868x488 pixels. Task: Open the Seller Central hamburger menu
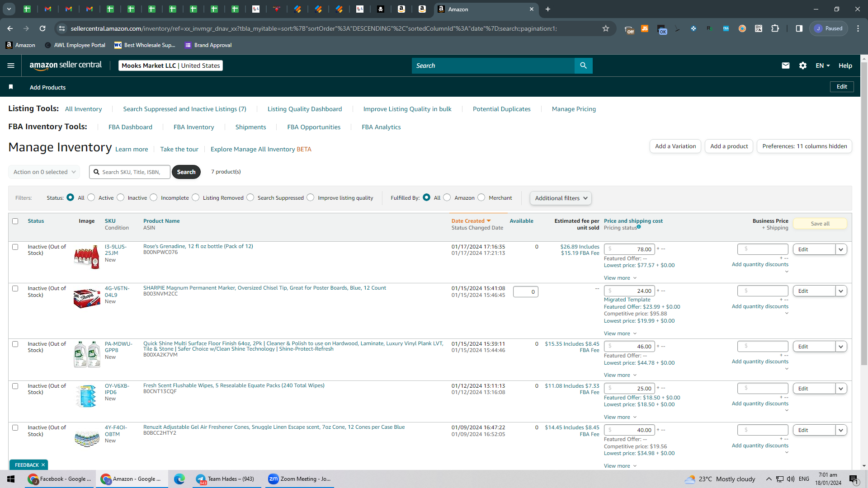coord(11,66)
